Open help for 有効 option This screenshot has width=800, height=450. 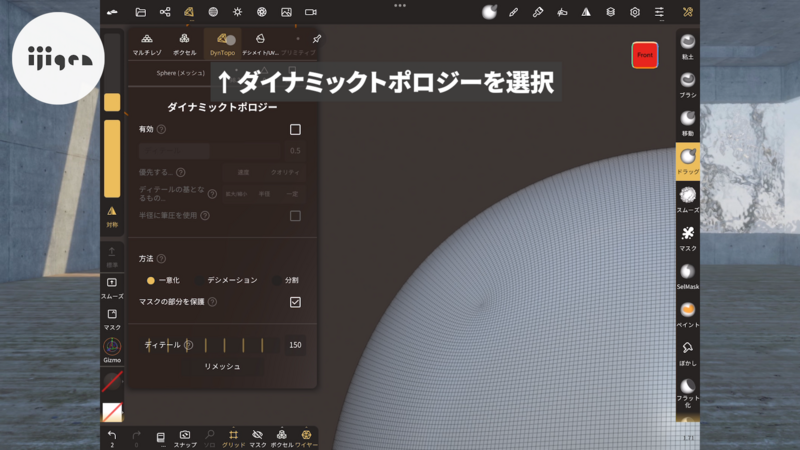coord(161,130)
